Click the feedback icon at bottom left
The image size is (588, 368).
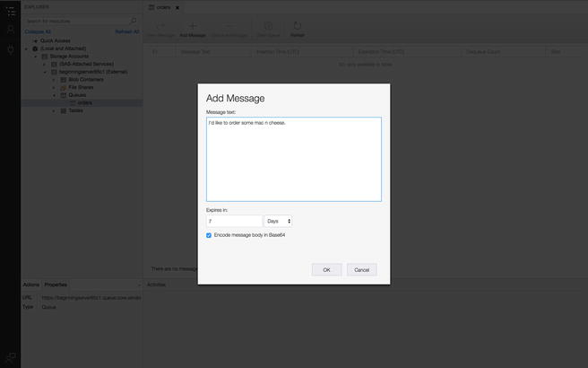[x=11, y=357]
